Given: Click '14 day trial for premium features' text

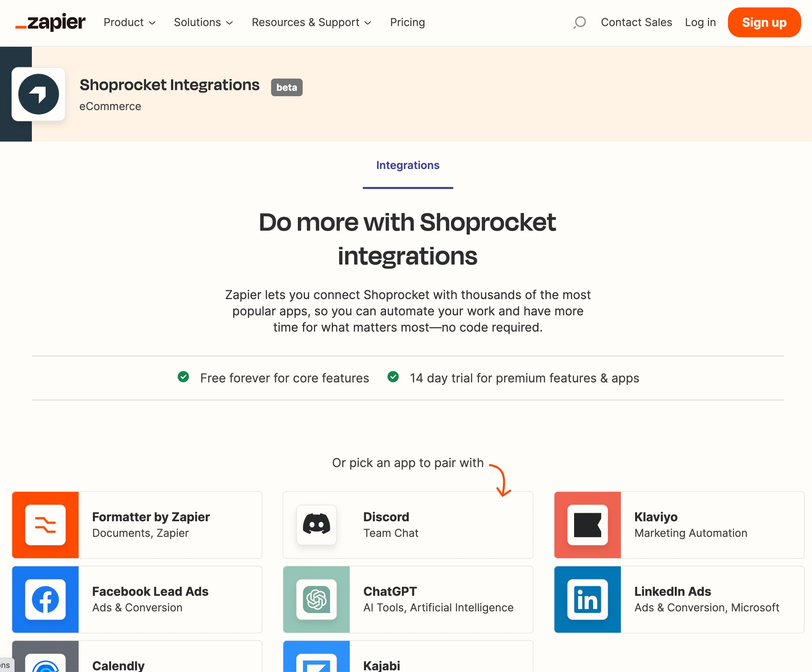Looking at the screenshot, I should click(524, 378).
